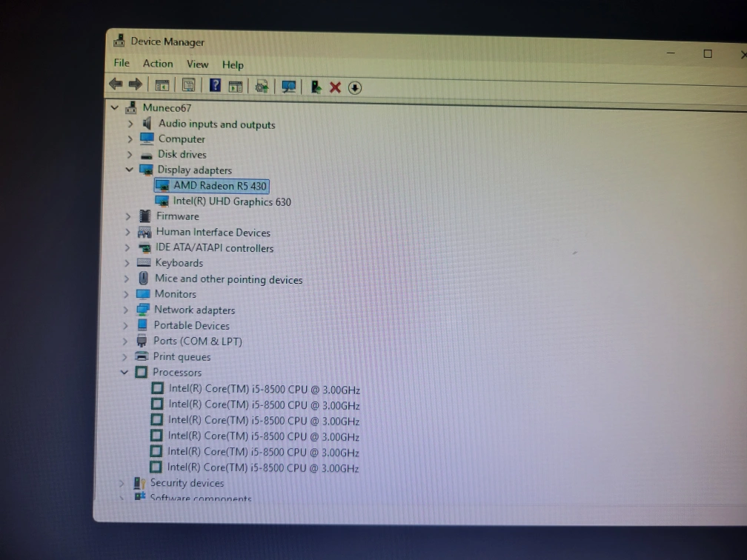The image size is (747, 560).
Task: Expand the Network adapters category
Action: coord(125,310)
